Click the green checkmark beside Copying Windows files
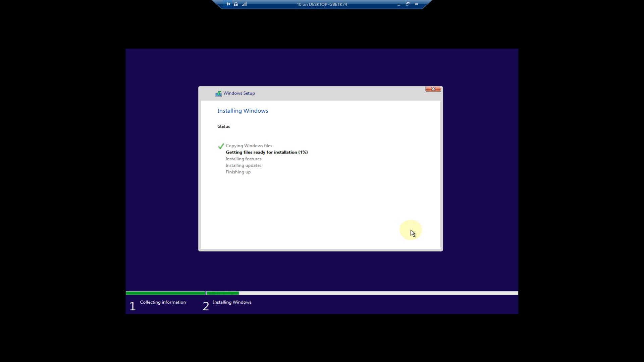644x362 pixels. 221,146
